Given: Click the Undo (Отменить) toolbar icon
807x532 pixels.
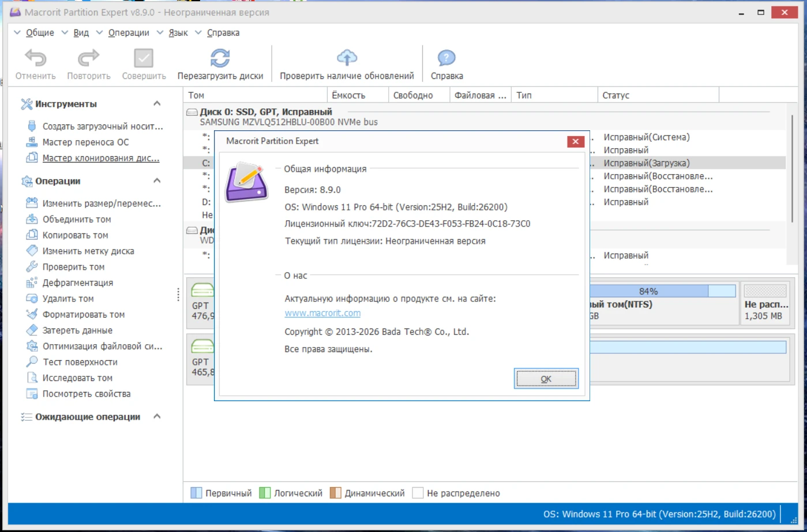Looking at the screenshot, I should 35,59.
